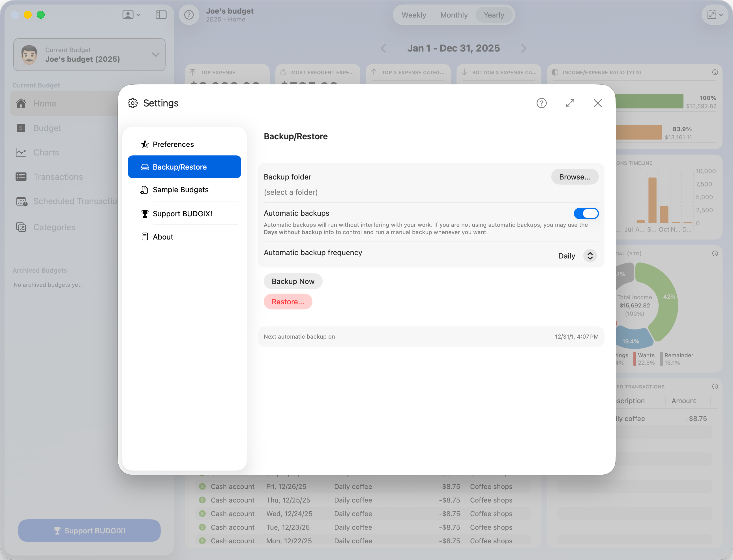Click the Preferences star icon in Settings
The height and width of the screenshot is (560, 733).
145,144
